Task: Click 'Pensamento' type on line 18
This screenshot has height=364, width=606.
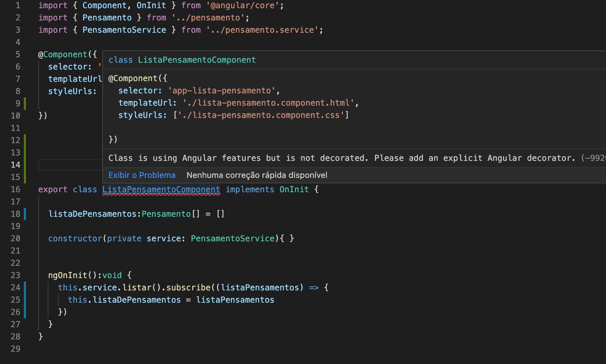Action: pos(166,214)
